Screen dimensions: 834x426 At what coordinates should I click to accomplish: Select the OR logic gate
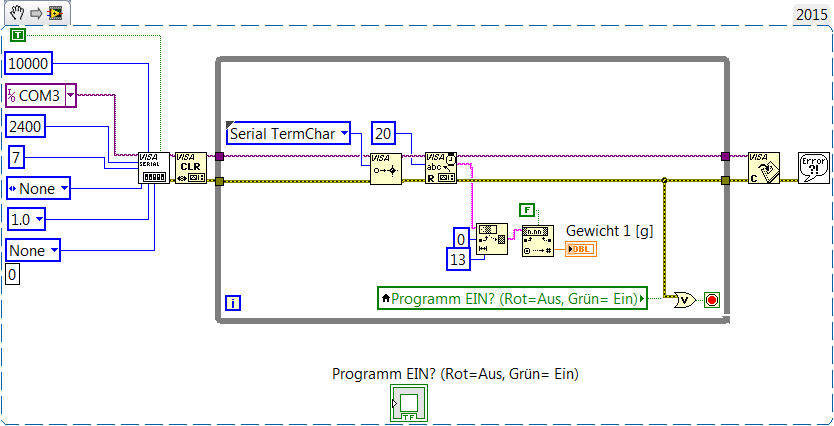coord(684,300)
